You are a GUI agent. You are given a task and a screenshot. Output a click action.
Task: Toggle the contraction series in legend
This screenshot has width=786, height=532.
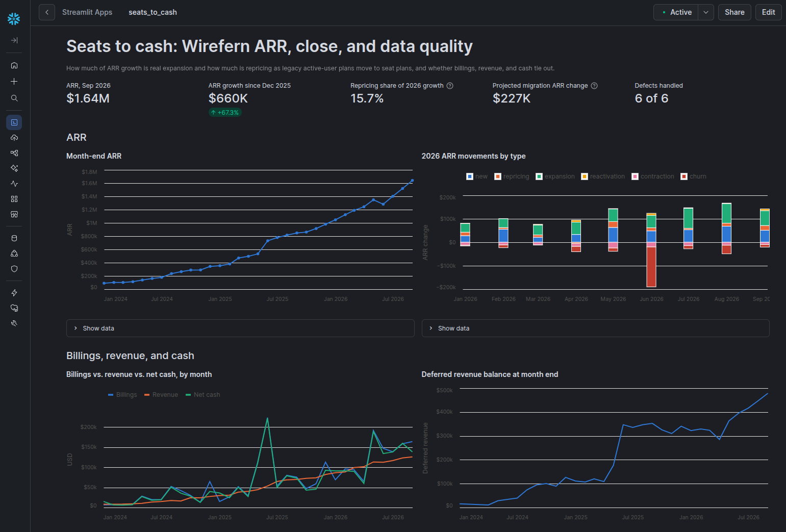tap(653, 176)
